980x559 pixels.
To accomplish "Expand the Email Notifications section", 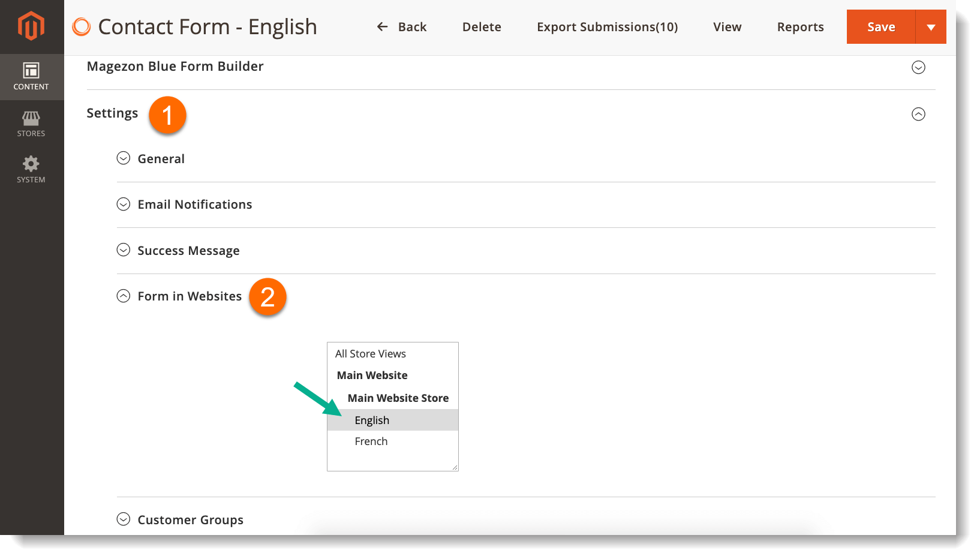I will [x=123, y=204].
